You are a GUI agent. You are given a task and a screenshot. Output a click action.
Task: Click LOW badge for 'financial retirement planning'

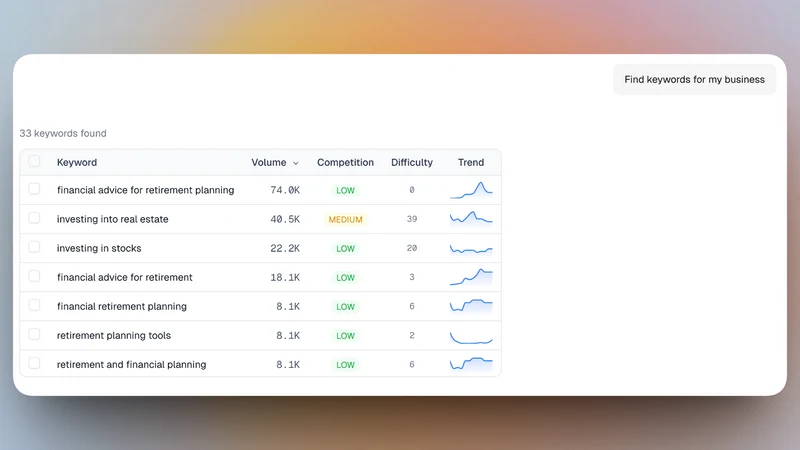[345, 307]
